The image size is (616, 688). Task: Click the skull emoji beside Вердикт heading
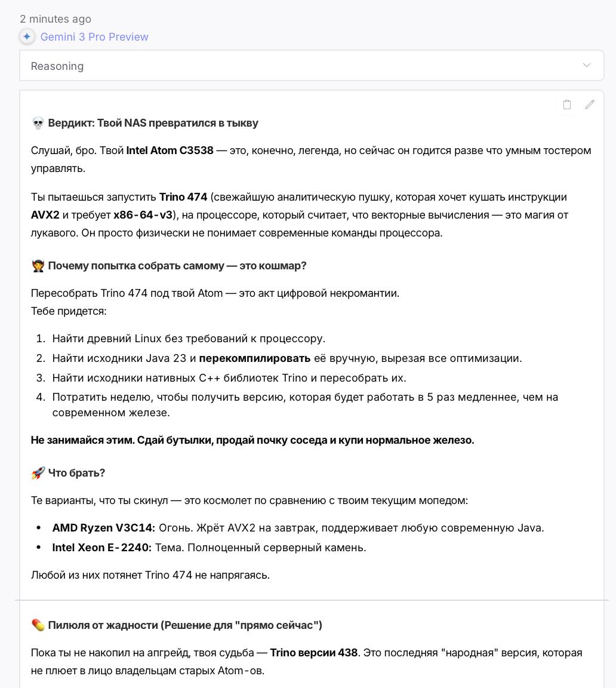pos(38,124)
